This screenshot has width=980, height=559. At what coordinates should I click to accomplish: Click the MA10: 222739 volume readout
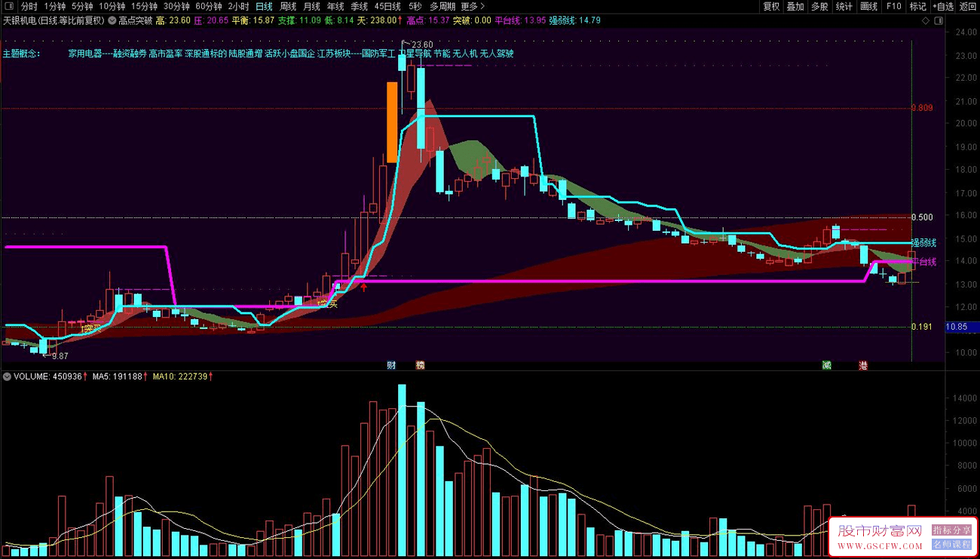pyautogui.click(x=183, y=376)
